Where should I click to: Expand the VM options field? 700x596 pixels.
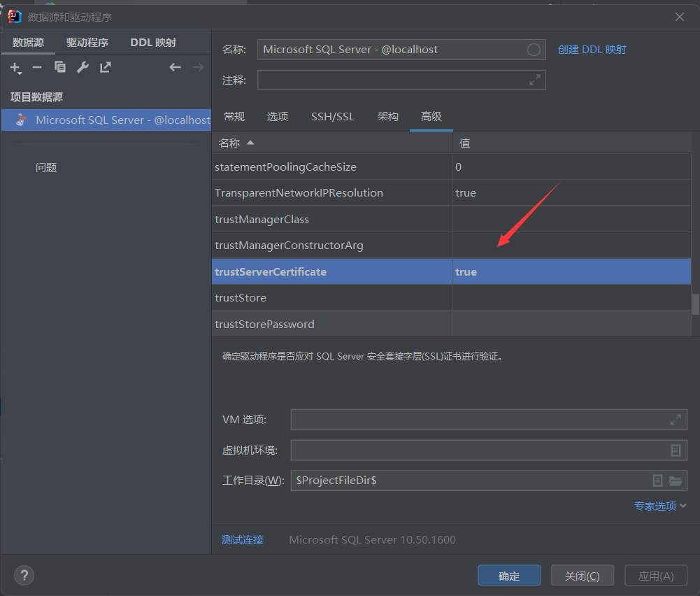click(x=675, y=420)
